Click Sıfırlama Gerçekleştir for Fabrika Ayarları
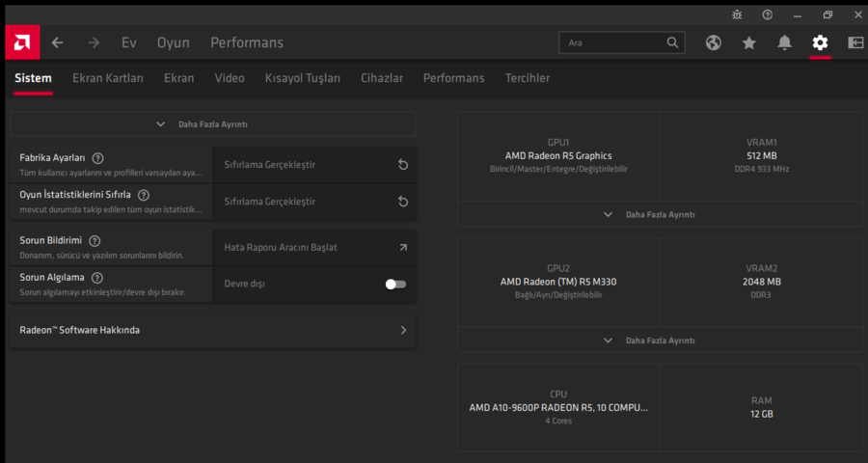This screenshot has width=868, height=463. (270, 165)
